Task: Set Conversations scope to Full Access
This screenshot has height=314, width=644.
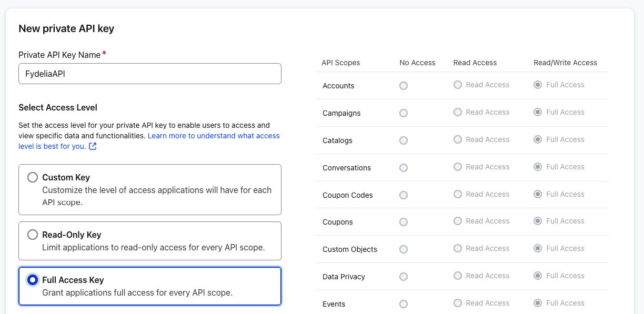Action: point(538,167)
